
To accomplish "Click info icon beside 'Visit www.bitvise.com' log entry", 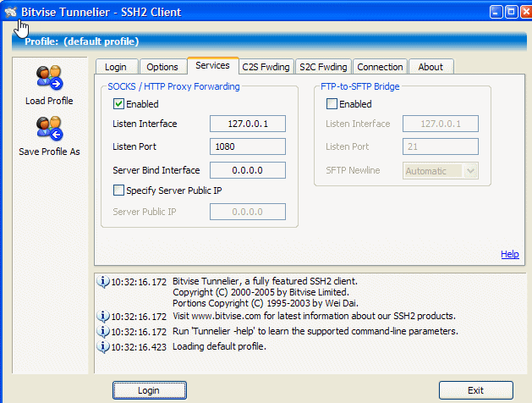I will [x=103, y=316].
